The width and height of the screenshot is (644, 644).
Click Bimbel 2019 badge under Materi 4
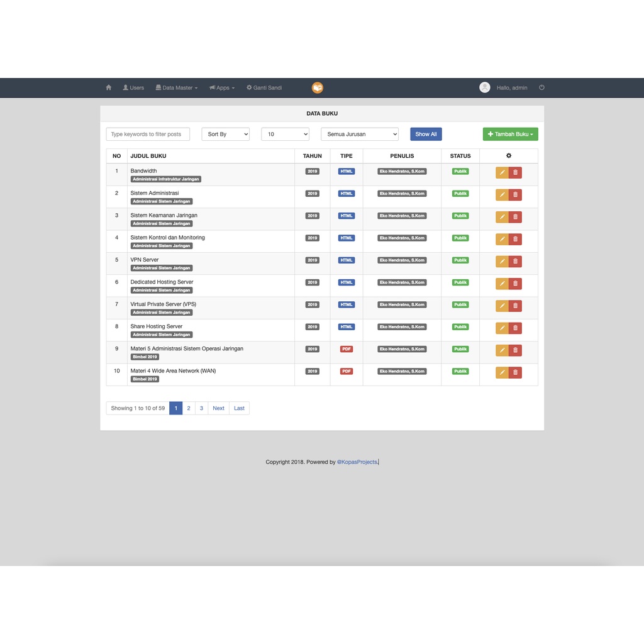pos(145,379)
